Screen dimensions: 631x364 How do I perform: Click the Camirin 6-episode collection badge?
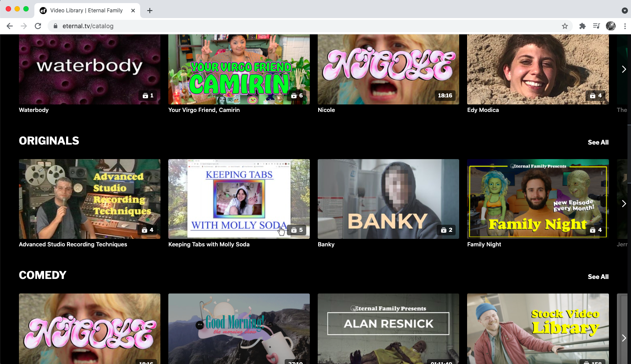(x=297, y=96)
